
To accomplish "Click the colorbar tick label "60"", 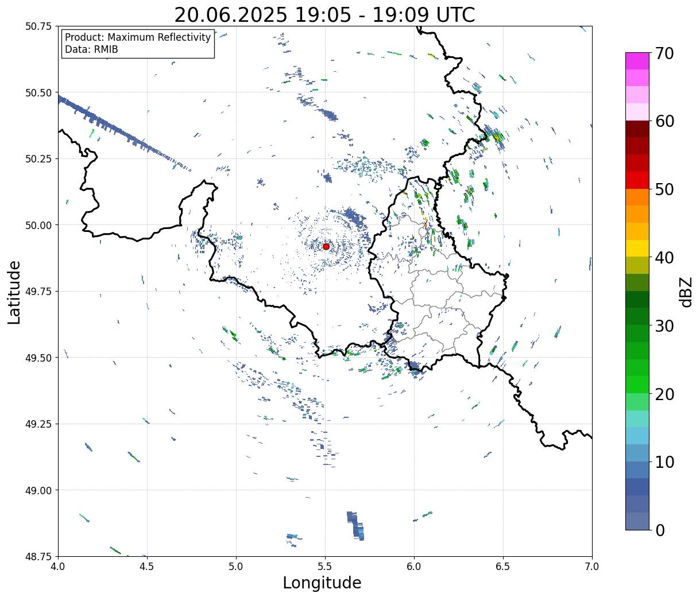I will [x=664, y=121].
